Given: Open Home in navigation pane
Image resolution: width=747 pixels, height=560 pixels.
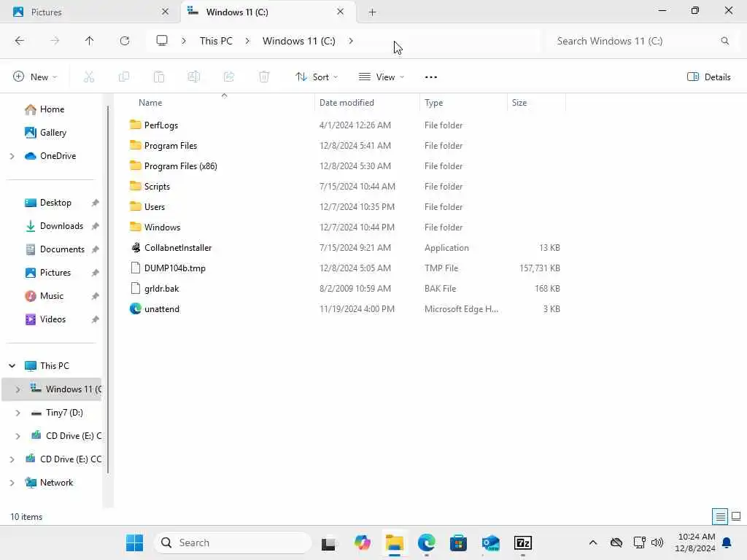Looking at the screenshot, I should (x=52, y=109).
